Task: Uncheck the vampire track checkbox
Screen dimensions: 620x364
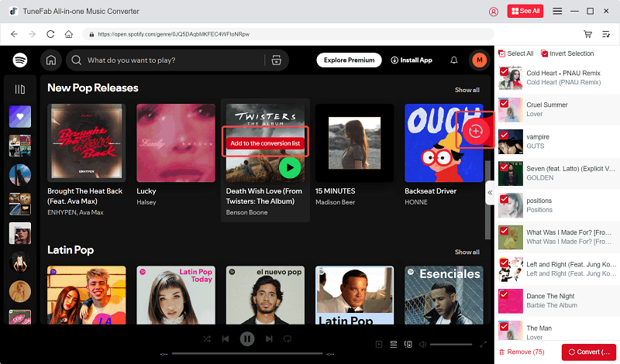Action: (x=504, y=134)
